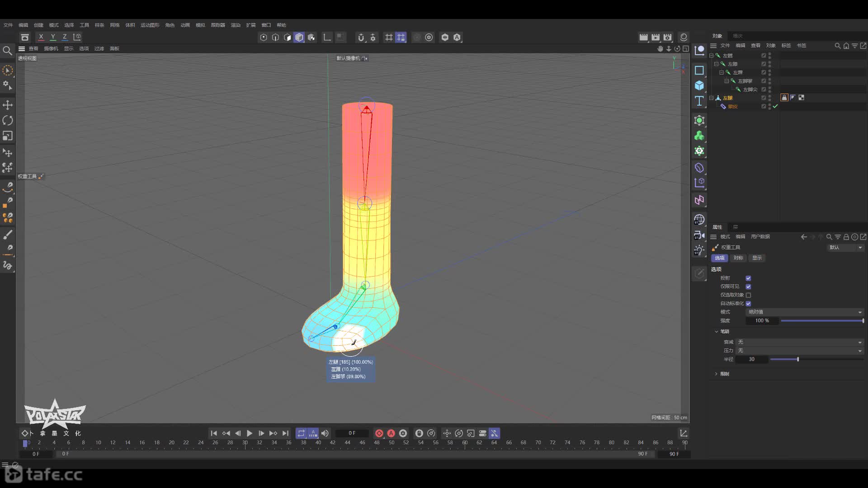Click the red record keyframe button
The image size is (868, 488).
(379, 433)
